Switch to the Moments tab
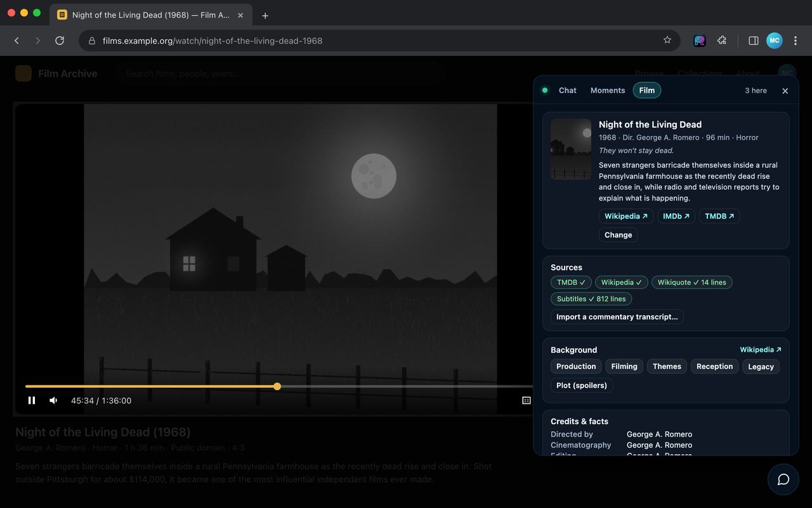 click(608, 90)
